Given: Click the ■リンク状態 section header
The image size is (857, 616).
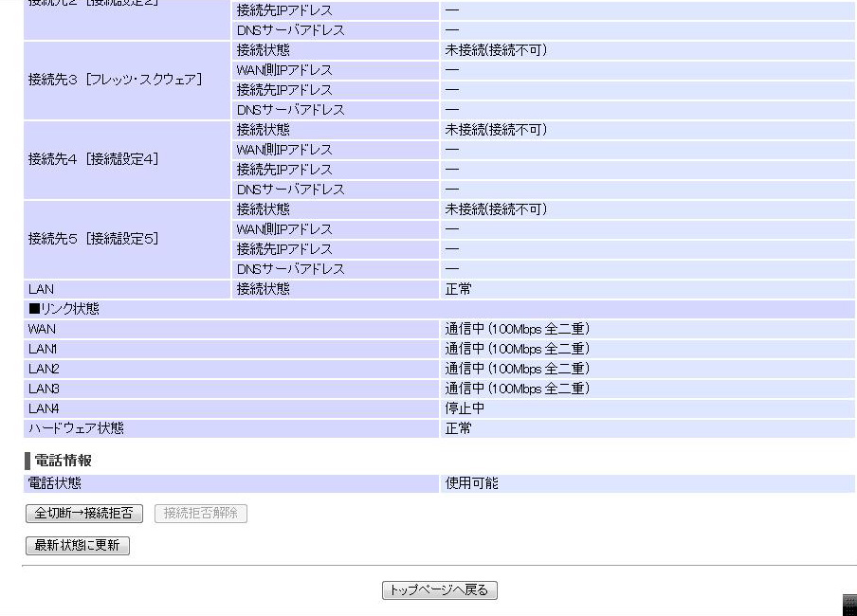Looking at the screenshot, I should click(64, 309).
